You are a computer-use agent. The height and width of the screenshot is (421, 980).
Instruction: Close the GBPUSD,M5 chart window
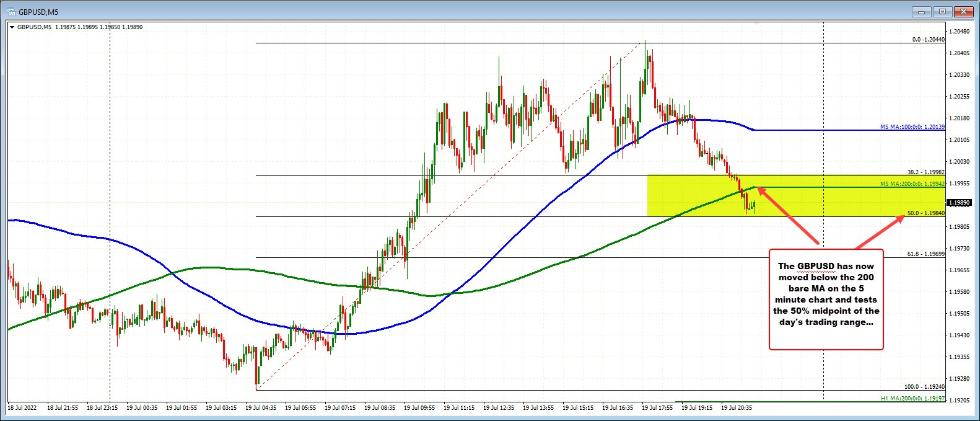tap(965, 11)
